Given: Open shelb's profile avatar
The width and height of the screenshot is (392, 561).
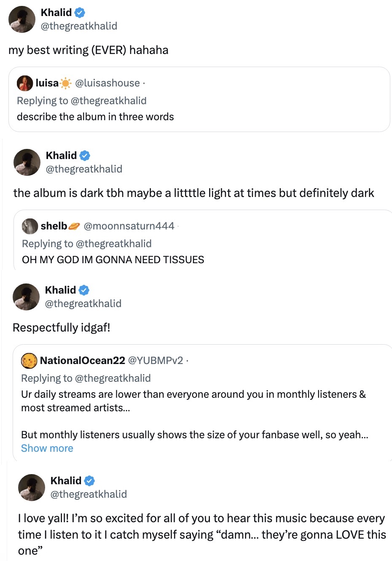Looking at the screenshot, I should tap(30, 226).
